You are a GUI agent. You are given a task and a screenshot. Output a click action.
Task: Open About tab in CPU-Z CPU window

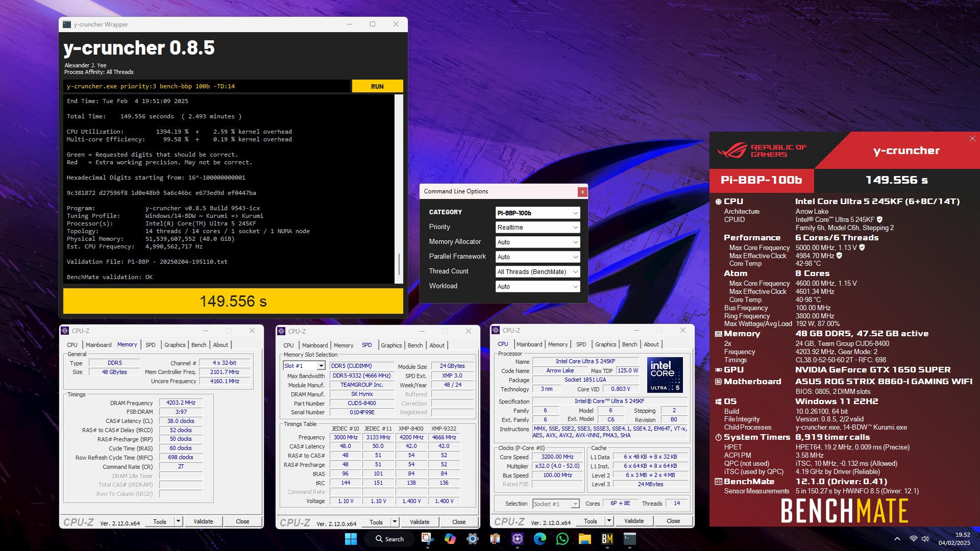(x=651, y=344)
